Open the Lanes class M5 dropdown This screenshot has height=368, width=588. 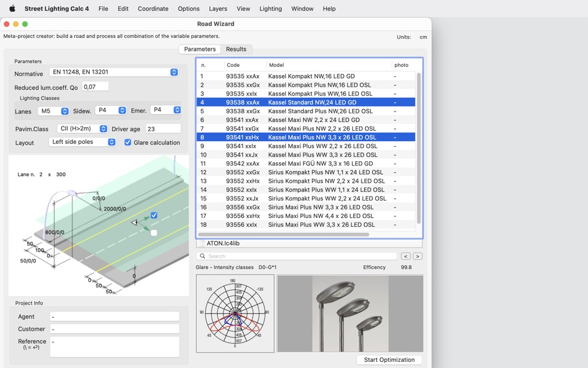53,111
